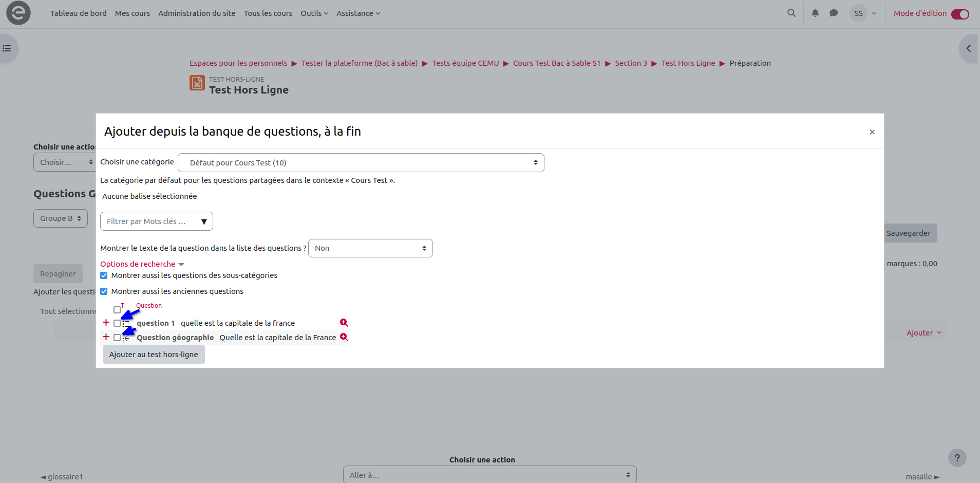Click plus icon beside Question géographie
The image size is (980, 483).
[106, 337]
